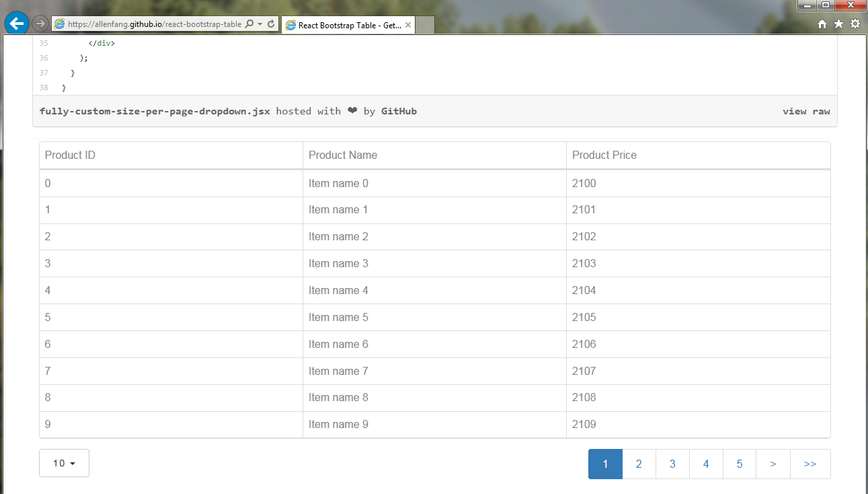Jump to last page using >> control
The width and height of the screenshot is (868, 494).
810,464
